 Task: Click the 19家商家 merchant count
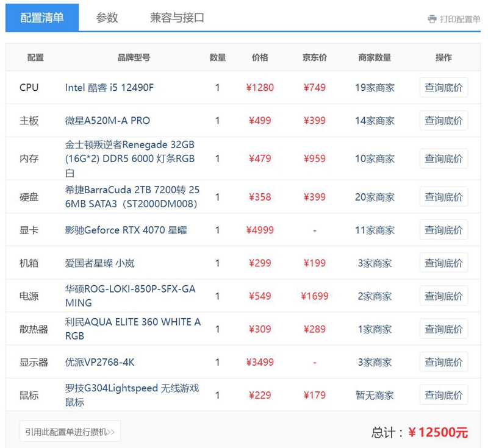[x=375, y=88]
